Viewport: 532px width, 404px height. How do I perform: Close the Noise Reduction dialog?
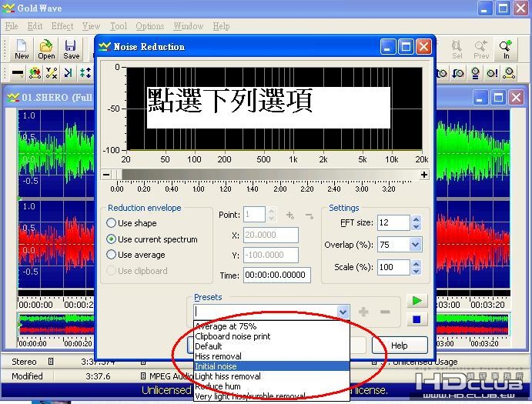(423, 47)
